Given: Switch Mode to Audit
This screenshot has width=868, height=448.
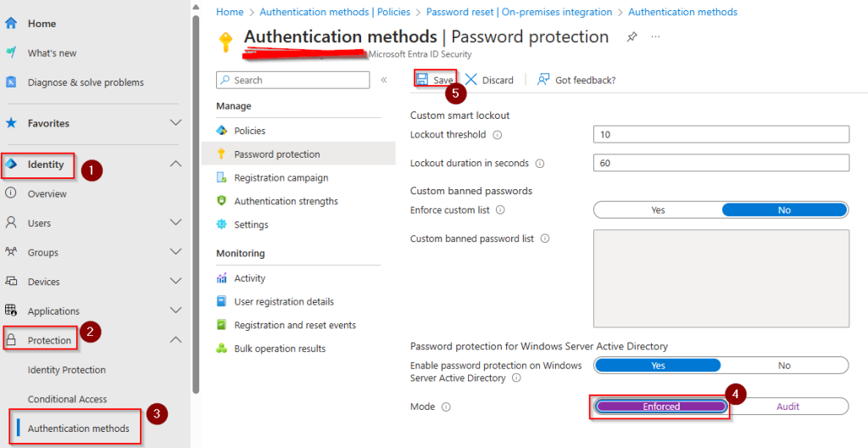Looking at the screenshot, I should (x=787, y=407).
